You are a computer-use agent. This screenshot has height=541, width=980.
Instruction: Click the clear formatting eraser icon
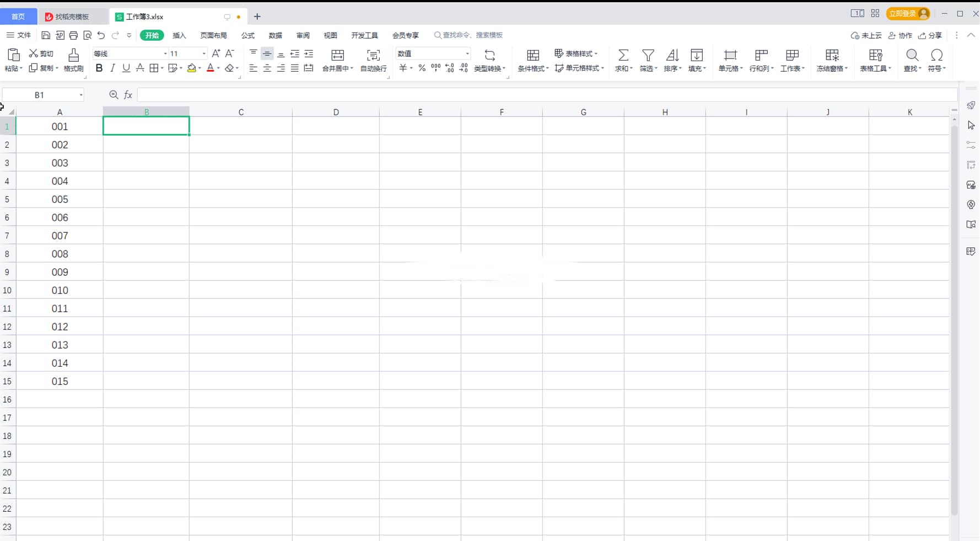229,68
